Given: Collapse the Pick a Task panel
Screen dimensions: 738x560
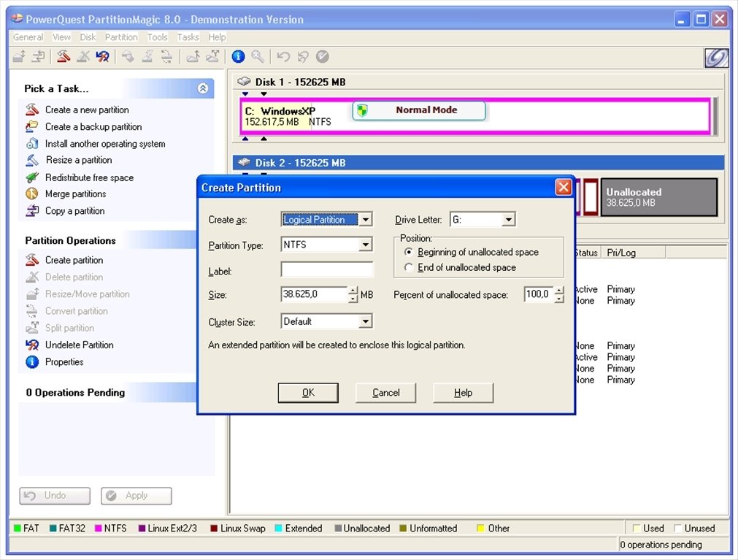Looking at the screenshot, I should coord(203,88).
